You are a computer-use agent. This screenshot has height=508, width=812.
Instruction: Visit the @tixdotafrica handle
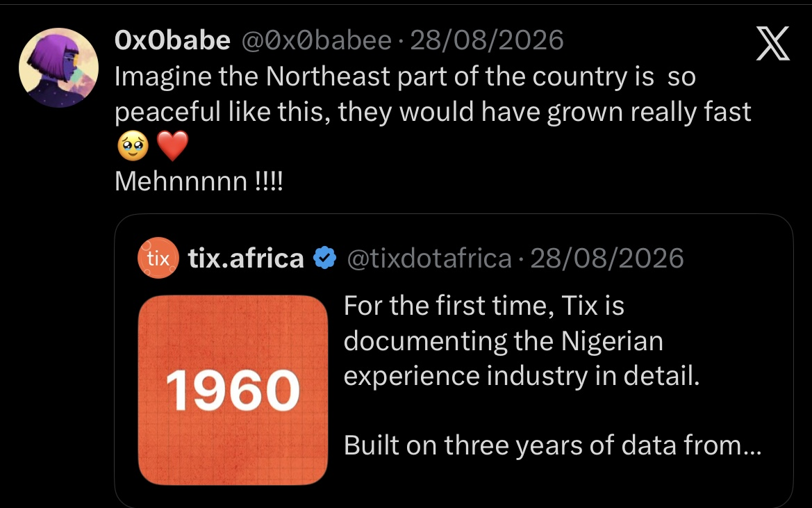click(x=429, y=258)
